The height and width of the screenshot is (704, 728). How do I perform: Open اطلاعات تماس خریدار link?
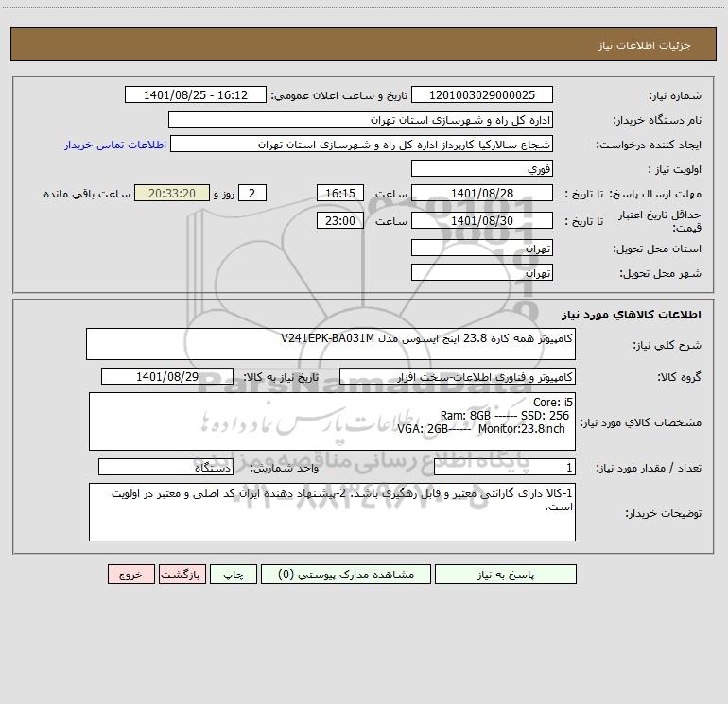(115, 145)
